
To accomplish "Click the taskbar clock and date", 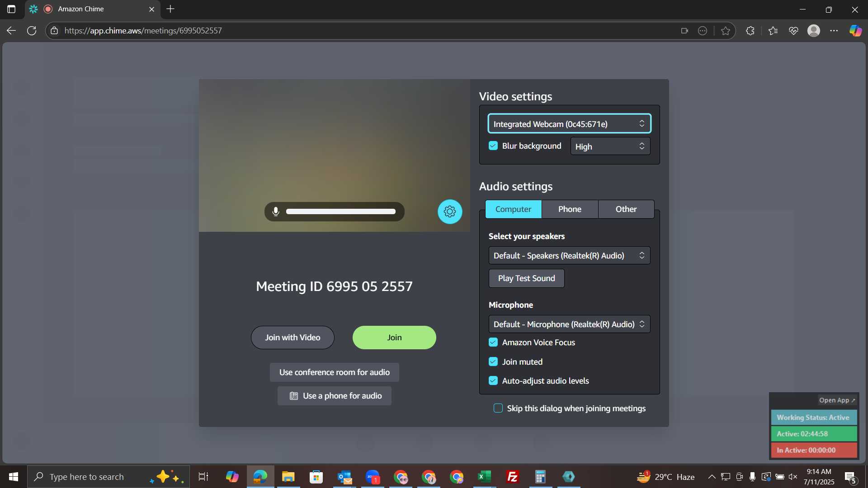I will click(x=819, y=477).
